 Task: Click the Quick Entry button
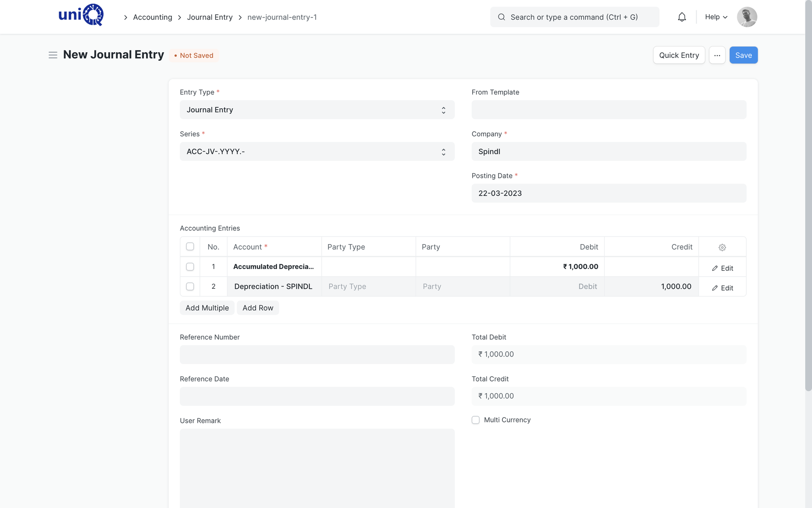coord(679,55)
